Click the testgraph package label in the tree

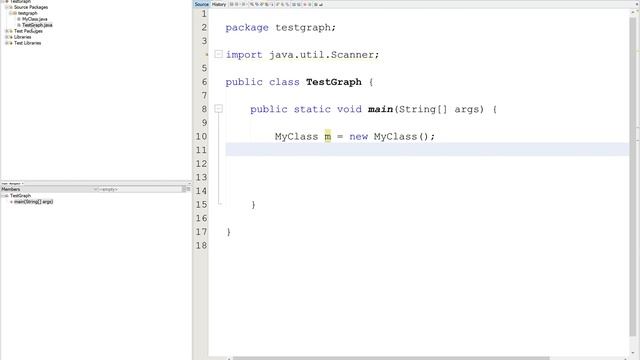point(27,13)
